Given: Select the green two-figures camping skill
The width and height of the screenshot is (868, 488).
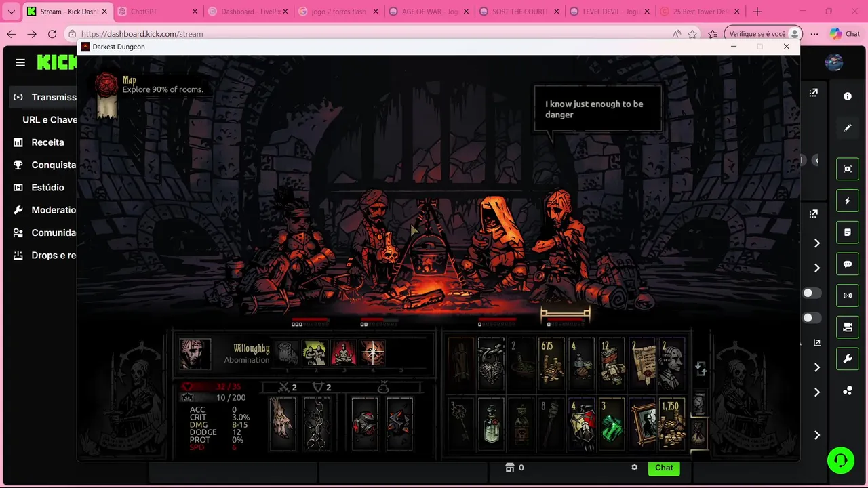Looking at the screenshot, I should click(315, 353).
